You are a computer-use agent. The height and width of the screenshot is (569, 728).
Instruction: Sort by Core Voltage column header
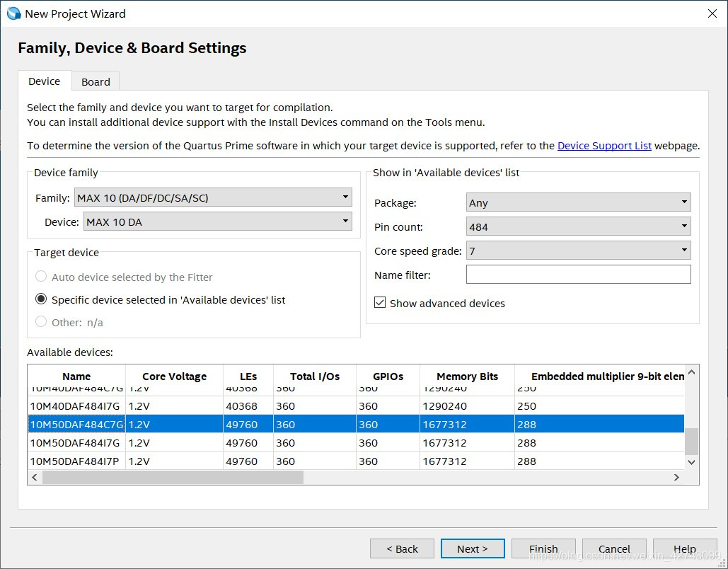(x=174, y=377)
